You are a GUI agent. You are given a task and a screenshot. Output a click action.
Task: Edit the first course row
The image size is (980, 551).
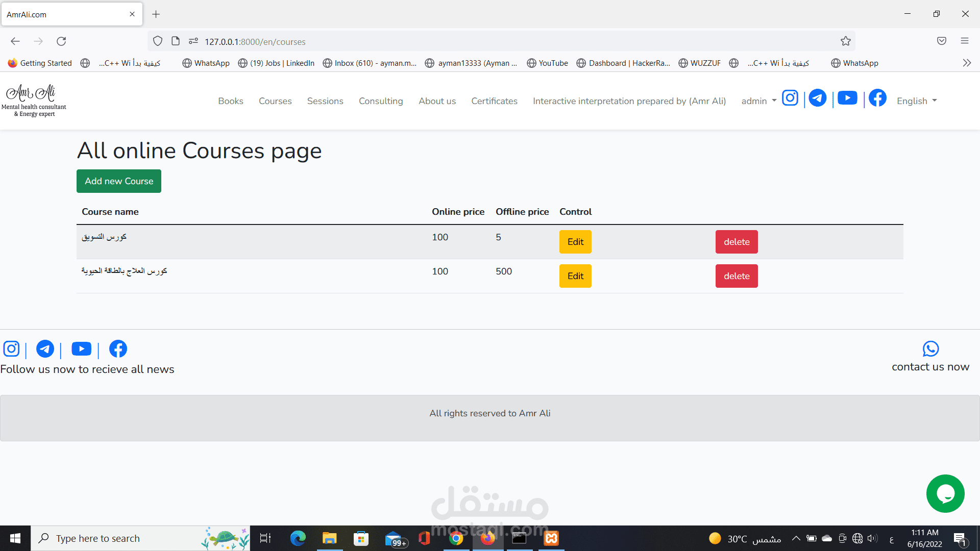575,242
